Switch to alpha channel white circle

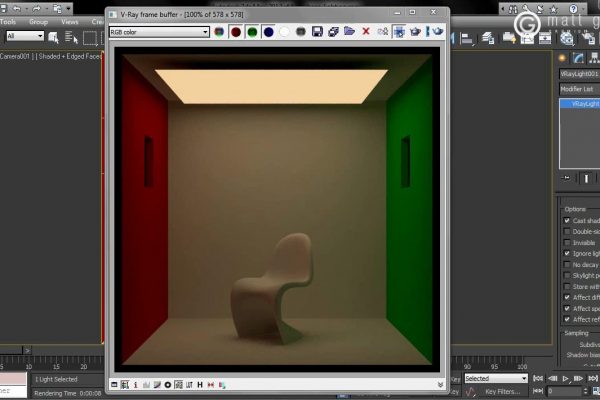284,32
